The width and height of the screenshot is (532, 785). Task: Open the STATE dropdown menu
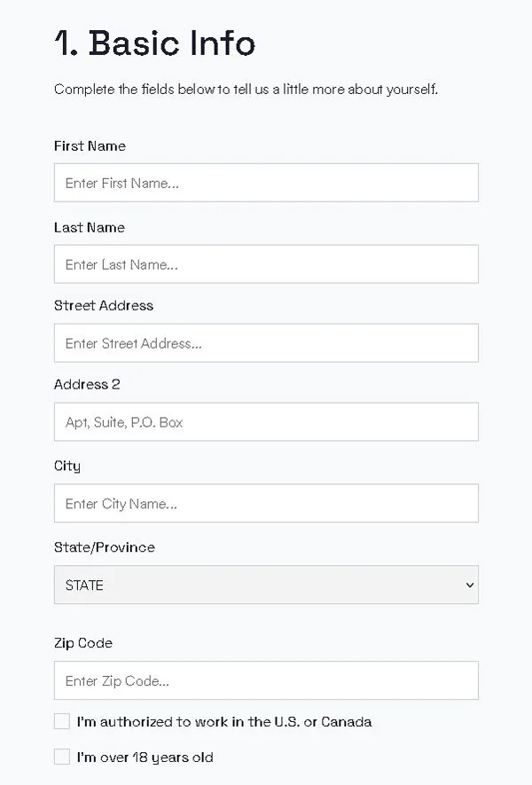(266, 585)
